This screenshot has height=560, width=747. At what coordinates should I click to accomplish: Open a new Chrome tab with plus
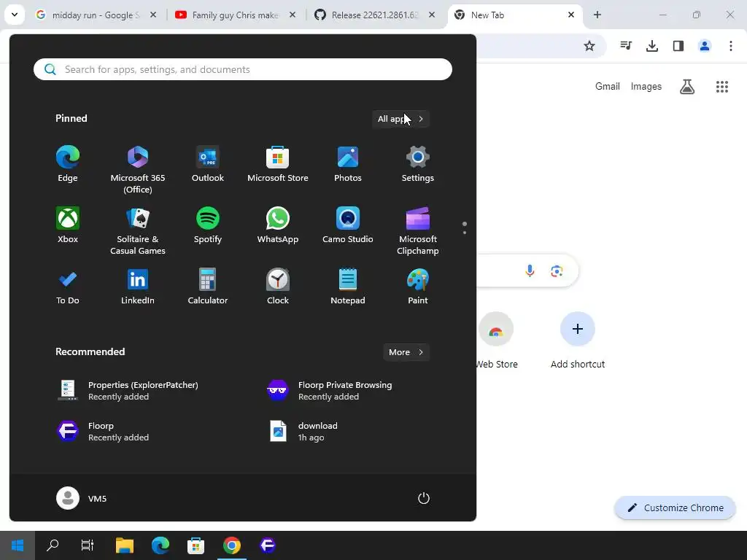(597, 15)
